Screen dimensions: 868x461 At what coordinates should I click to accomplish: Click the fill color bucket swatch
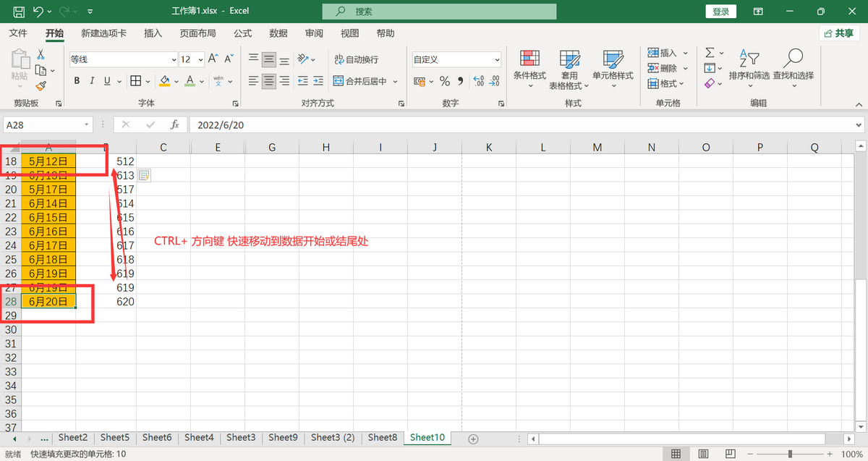click(x=165, y=81)
